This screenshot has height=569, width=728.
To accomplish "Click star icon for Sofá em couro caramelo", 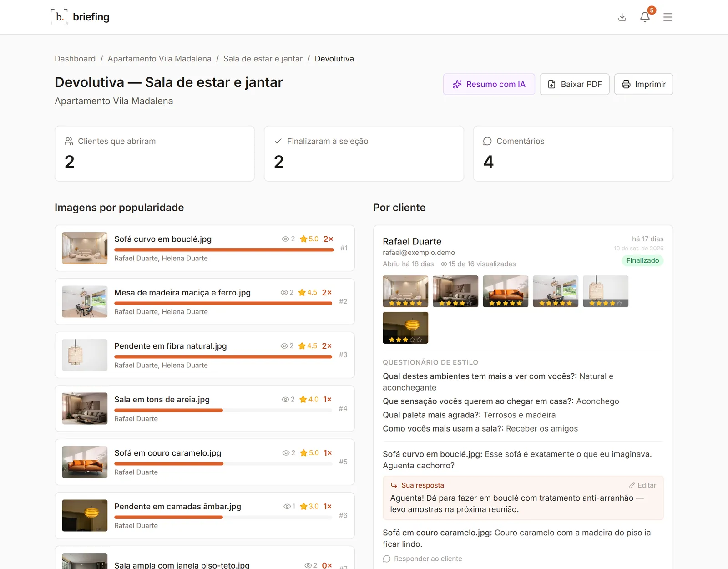I will [304, 453].
